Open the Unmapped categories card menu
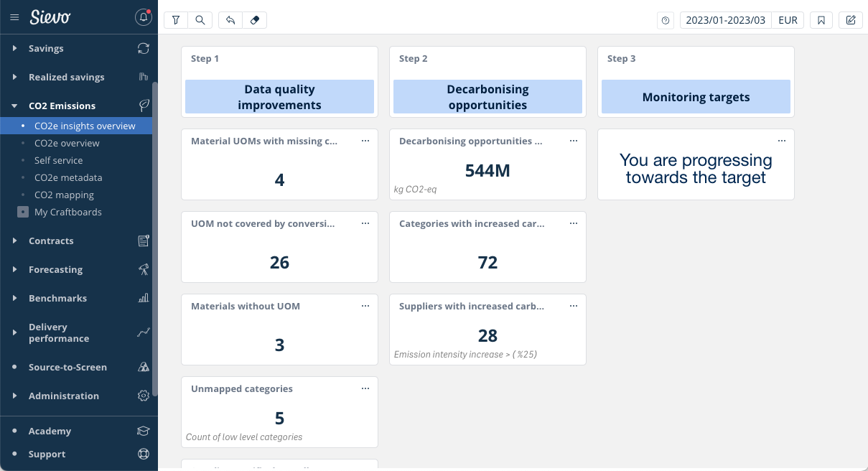The image size is (868, 471). pyautogui.click(x=365, y=388)
